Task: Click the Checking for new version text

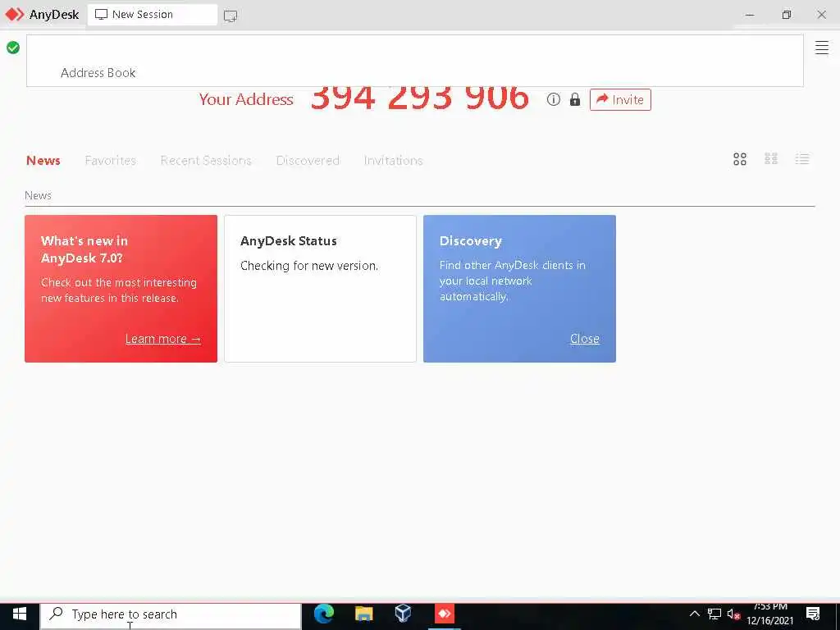Action: (x=309, y=266)
